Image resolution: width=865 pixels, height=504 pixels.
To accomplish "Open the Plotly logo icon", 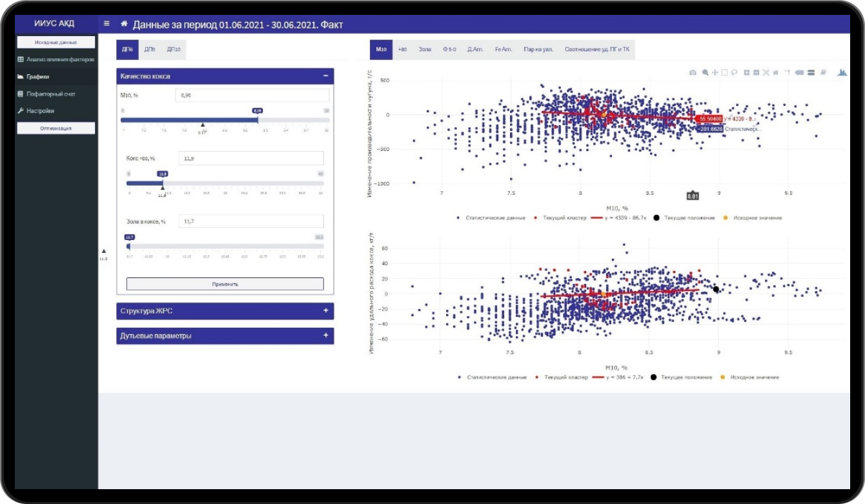I will pos(842,72).
